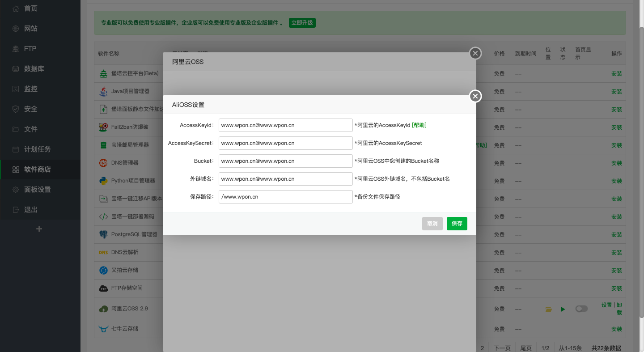Viewport: 644px width, 352px height.
Task: Install DNS管理器 via 安装 link
Action: 617,163
